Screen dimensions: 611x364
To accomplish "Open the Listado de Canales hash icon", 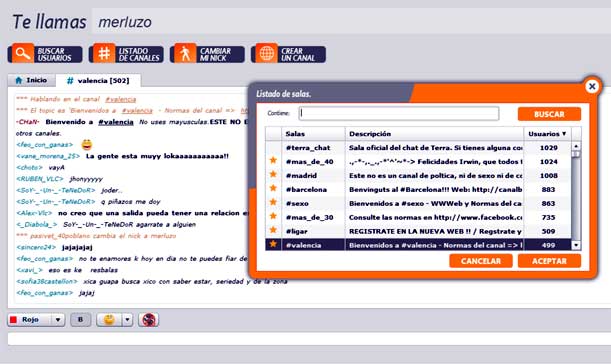I will pyautogui.click(x=104, y=53).
